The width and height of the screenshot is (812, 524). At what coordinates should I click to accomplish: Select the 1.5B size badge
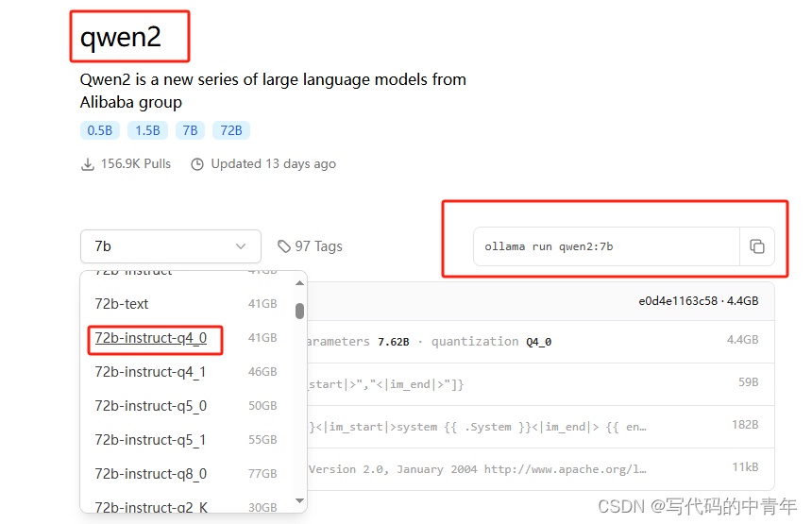point(147,130)
